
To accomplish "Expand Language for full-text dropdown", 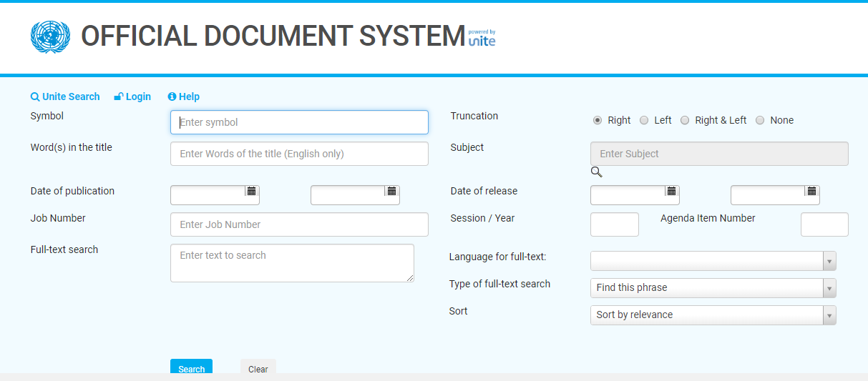I will tap(829, 261).
